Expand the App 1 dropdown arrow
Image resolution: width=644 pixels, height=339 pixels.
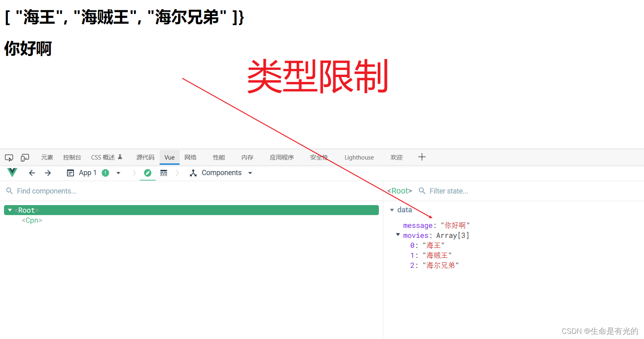[x=118, y=173]
